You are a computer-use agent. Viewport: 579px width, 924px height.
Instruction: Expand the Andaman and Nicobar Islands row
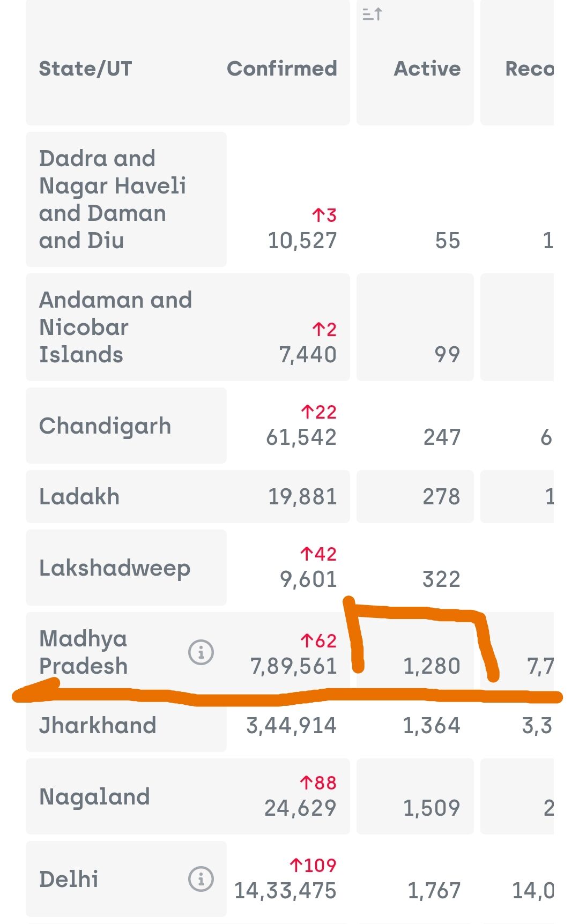[x=115, y=327]
